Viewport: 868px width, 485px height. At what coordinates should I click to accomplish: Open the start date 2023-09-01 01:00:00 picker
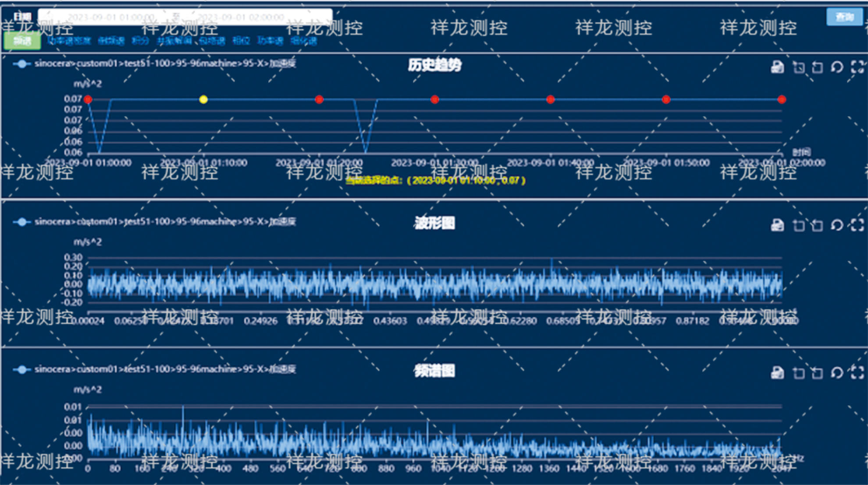point(110,17)
